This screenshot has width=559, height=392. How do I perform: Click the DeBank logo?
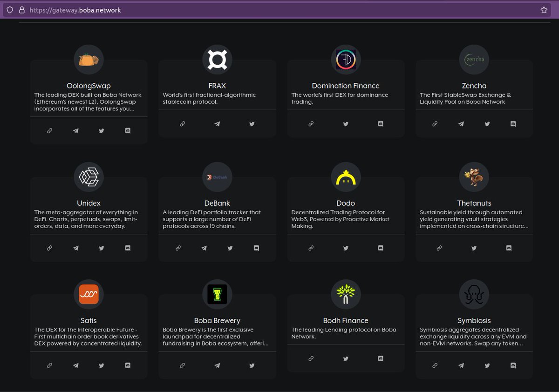(217, 177)
